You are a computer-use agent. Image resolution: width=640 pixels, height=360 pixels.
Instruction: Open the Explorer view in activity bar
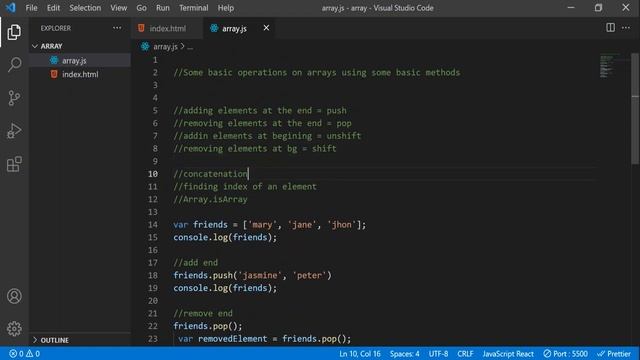(x=14, y=32)
